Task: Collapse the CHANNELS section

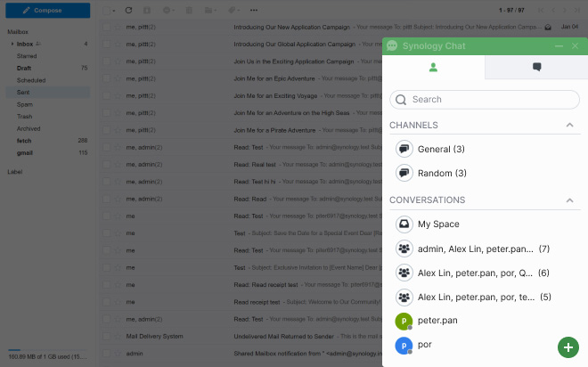Action: pyautogui.click(x=570, y=126)
